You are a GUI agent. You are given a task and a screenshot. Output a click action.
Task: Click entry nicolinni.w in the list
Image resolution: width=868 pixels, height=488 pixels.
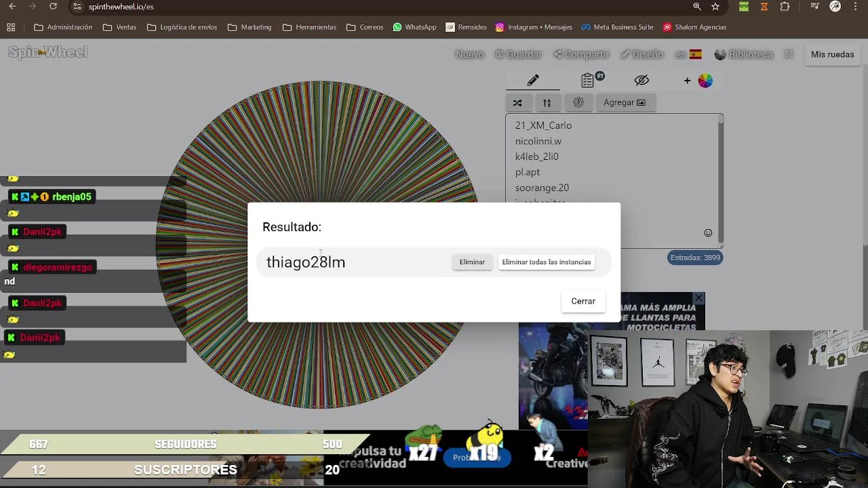pyautogui.click(x=538, y=141)
